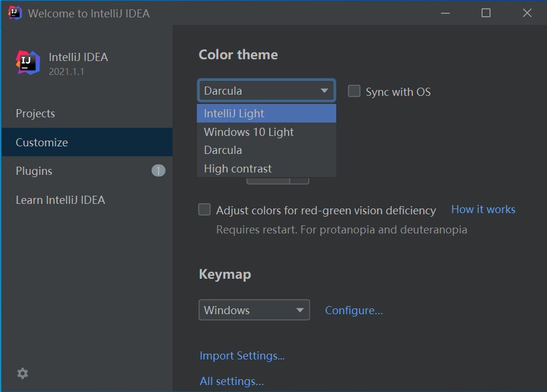Click the Color theme dropdown arrow

(x=325, y=91)
